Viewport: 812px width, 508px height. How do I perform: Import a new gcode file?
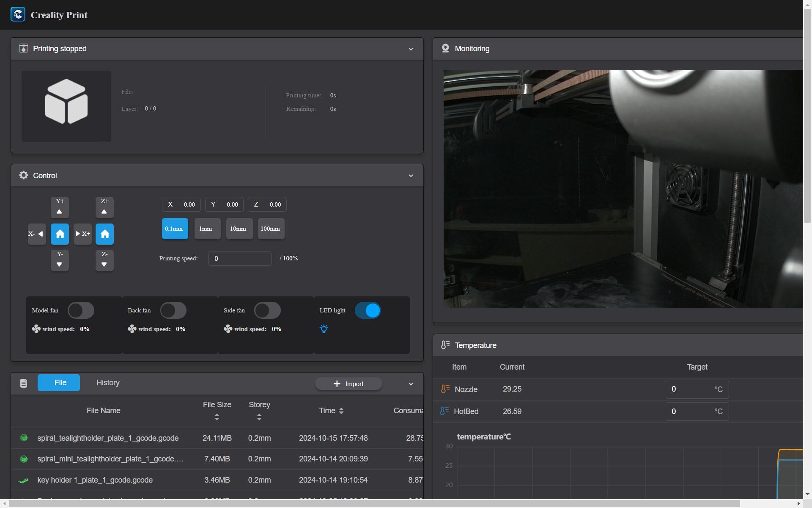click(x=348, y=384)
